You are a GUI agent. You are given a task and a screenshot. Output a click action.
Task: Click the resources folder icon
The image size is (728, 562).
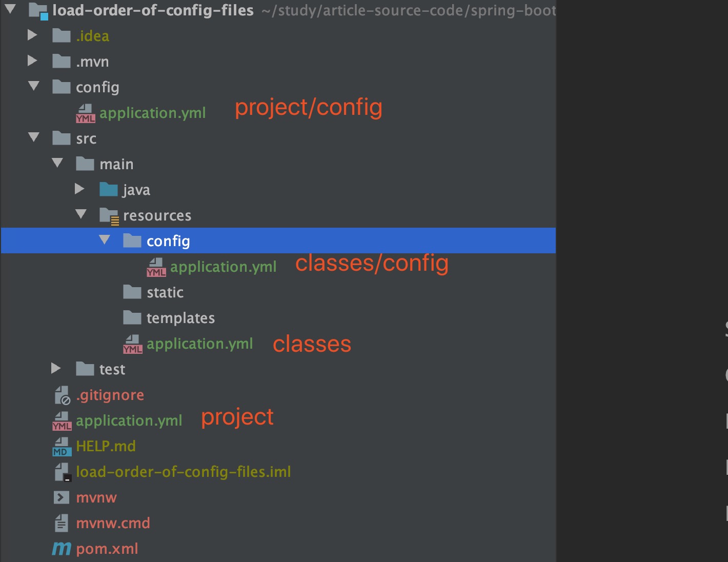109,216
